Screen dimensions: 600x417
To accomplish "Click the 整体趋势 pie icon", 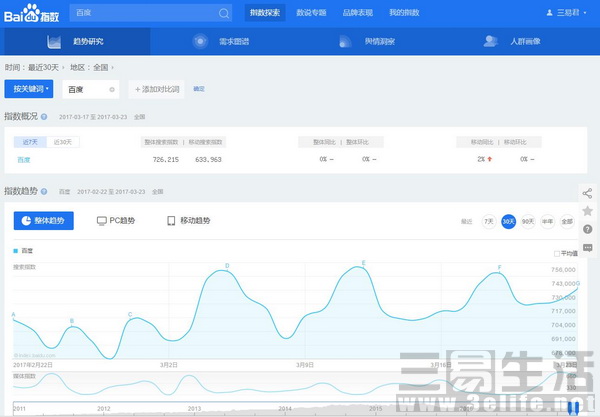I will [26, 221].
